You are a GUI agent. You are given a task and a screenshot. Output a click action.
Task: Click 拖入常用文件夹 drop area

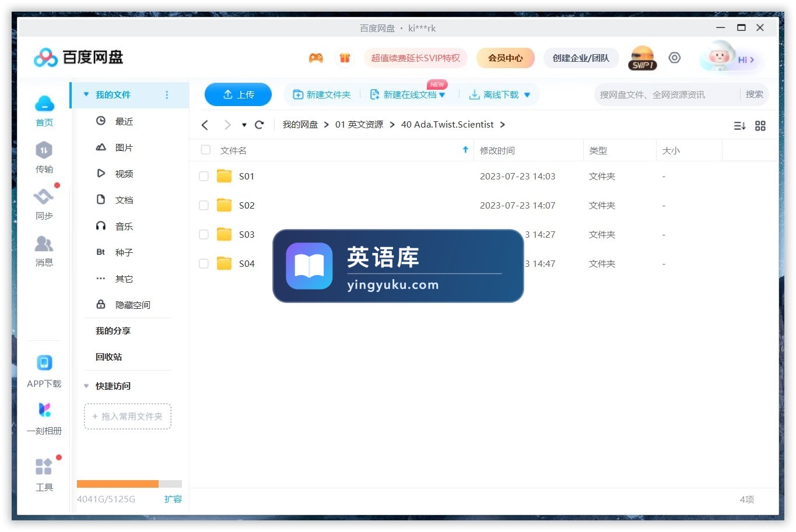click(128, 417)
